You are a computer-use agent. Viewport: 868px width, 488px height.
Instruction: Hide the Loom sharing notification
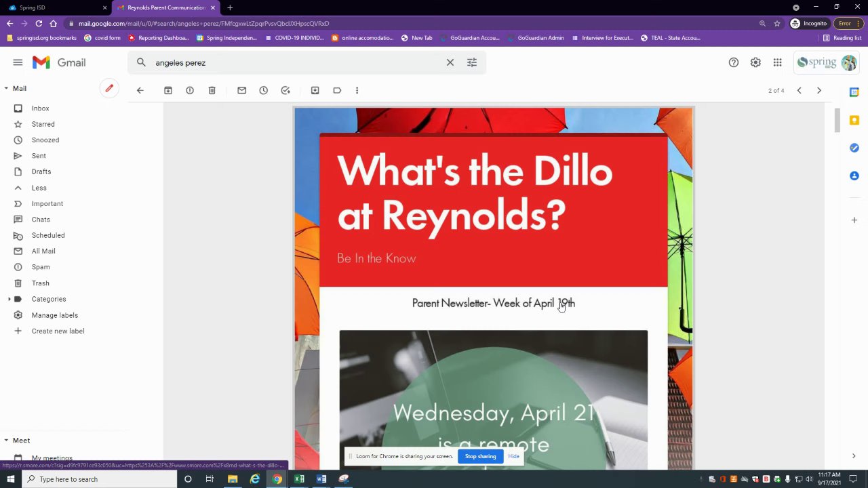(513, 456)
